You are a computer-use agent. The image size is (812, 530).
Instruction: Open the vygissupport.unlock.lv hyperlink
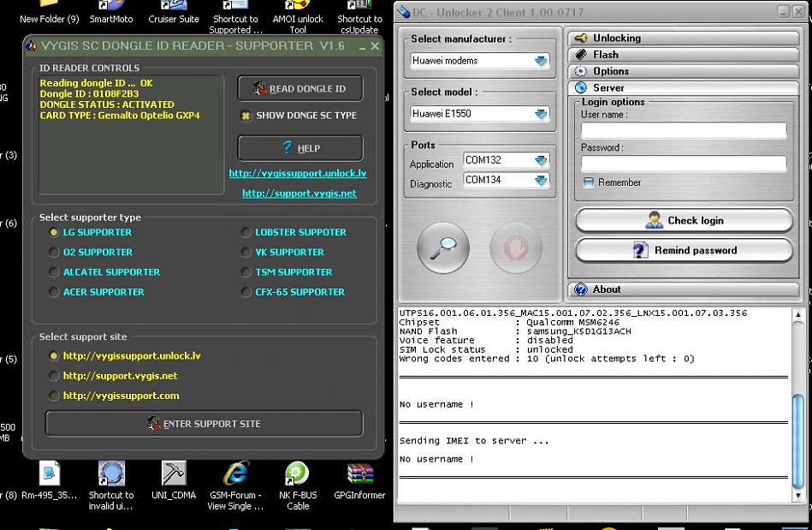click(298, 173)
